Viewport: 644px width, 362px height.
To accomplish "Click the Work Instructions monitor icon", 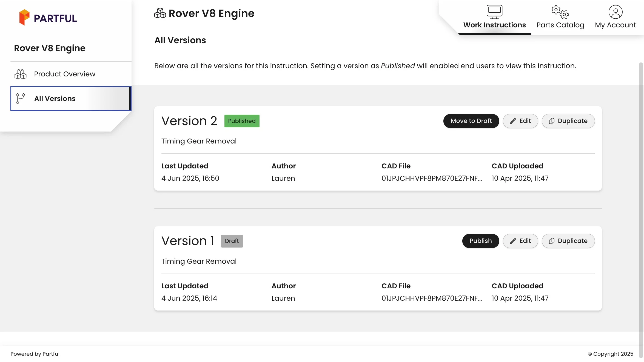I will 494,12.
